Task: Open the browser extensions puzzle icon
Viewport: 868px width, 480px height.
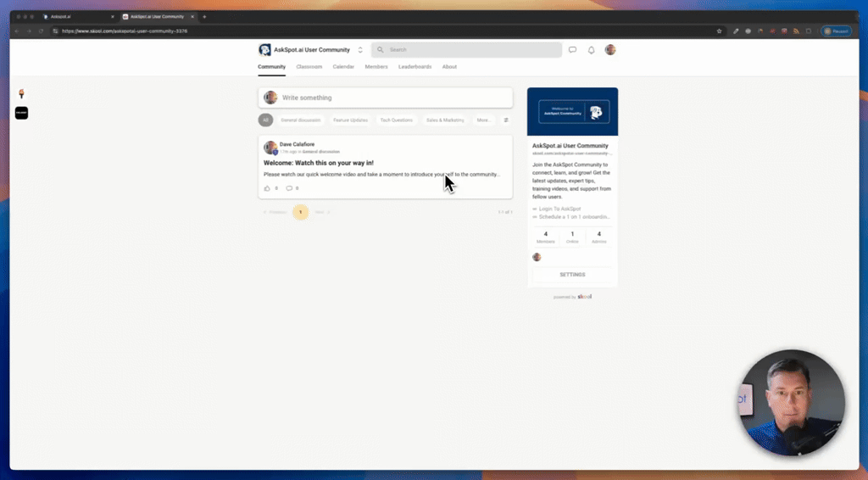Action: tap(808, 31)
